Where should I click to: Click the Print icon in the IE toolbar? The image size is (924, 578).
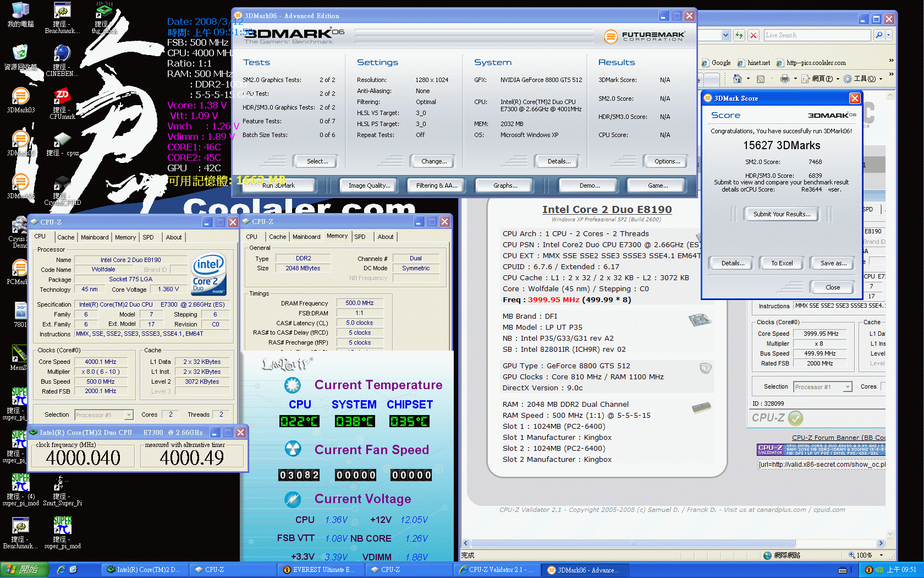click(x=785, y=79)
